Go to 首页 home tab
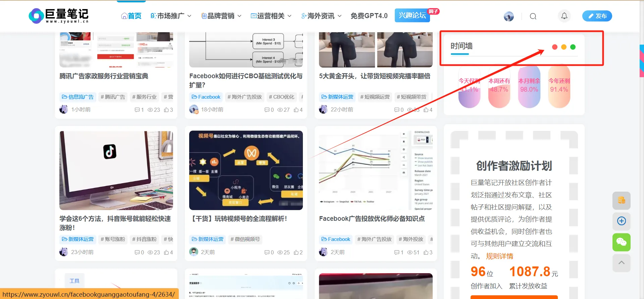 pos(131,16)
